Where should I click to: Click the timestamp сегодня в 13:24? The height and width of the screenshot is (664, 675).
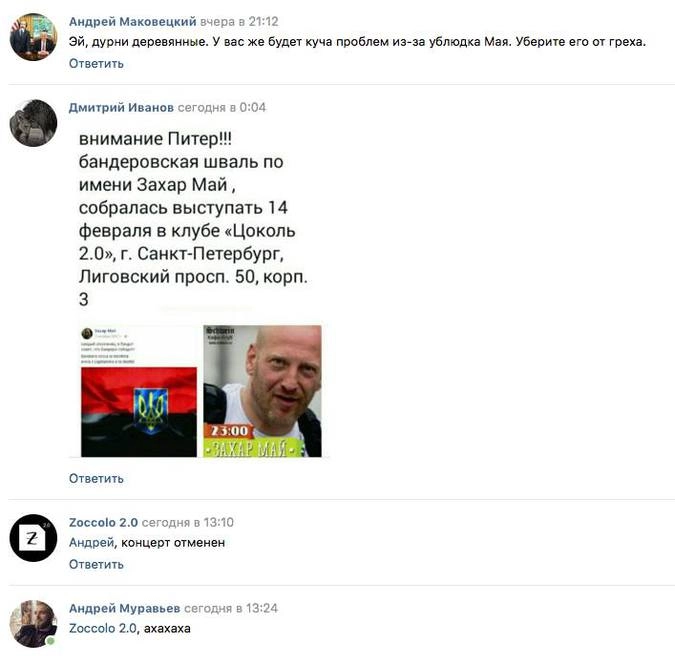[231, 608]
